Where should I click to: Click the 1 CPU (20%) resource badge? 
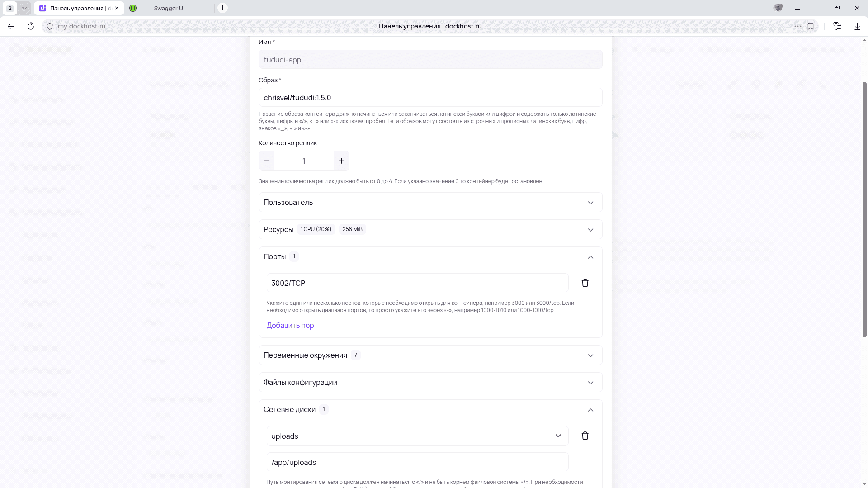coord(316,229)
